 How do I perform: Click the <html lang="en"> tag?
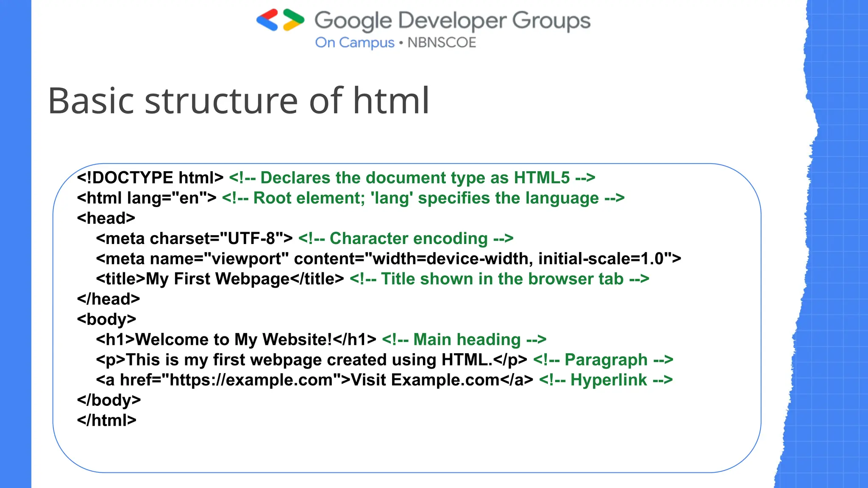(x=147, y=198)
